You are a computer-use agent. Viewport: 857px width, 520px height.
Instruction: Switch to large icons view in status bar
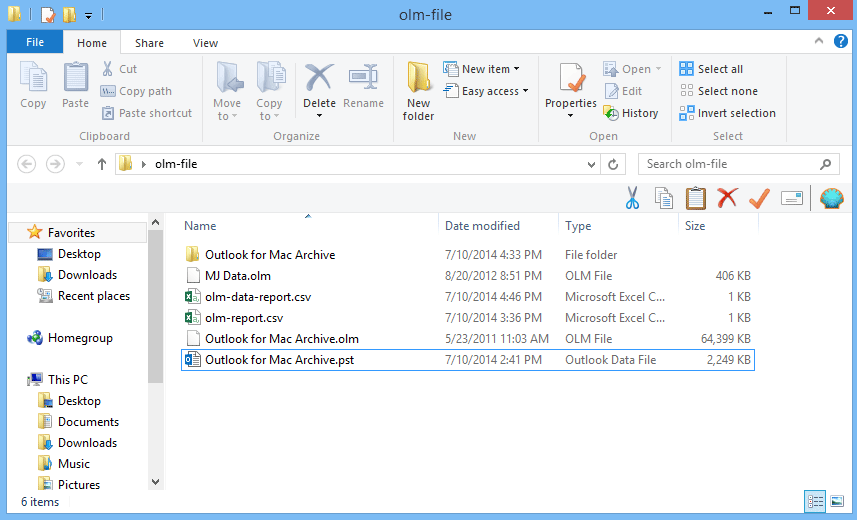[x=837, y=501]
